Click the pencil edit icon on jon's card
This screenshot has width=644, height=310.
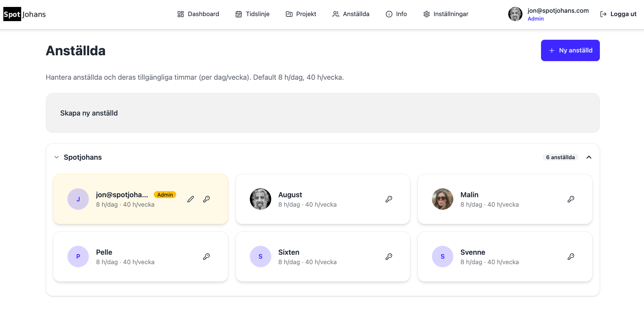pos(190,199)
